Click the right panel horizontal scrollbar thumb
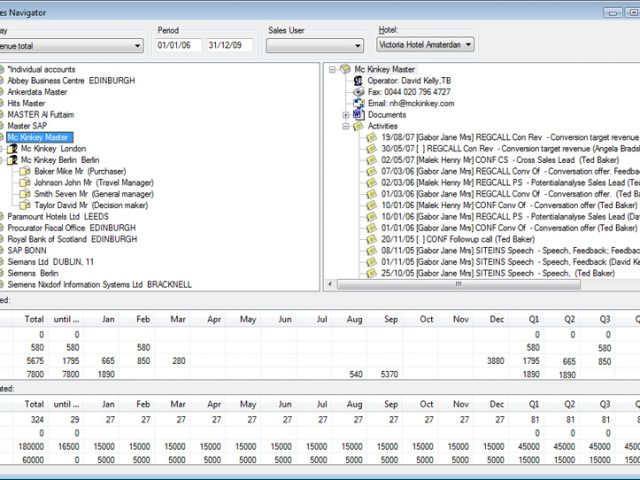 [459, 284]
